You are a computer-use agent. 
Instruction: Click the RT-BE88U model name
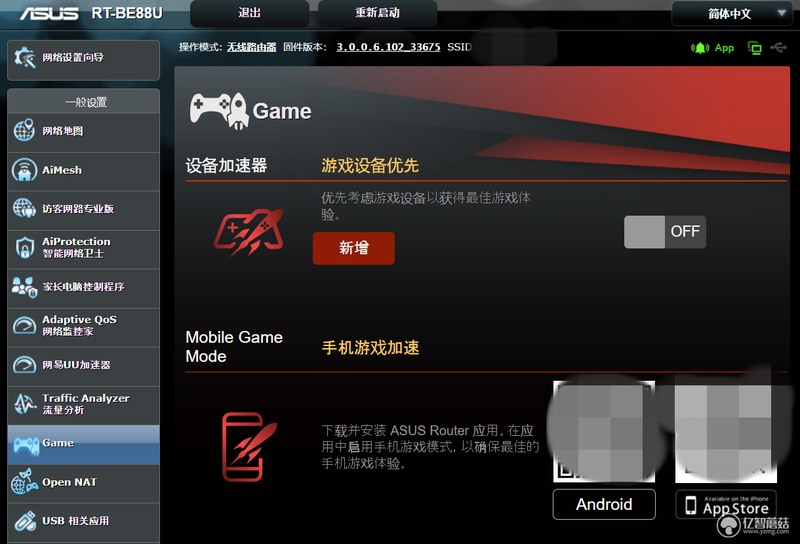click(x=127, y=13)
